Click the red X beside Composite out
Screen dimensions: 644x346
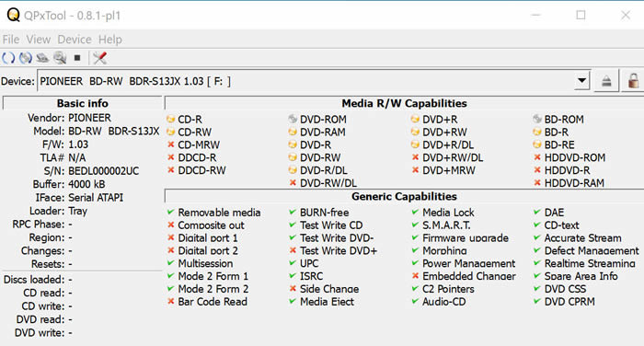171,225
